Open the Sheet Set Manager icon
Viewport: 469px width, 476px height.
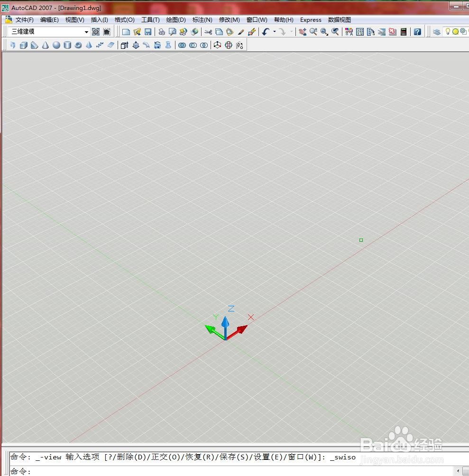click(x=382, y=32)
